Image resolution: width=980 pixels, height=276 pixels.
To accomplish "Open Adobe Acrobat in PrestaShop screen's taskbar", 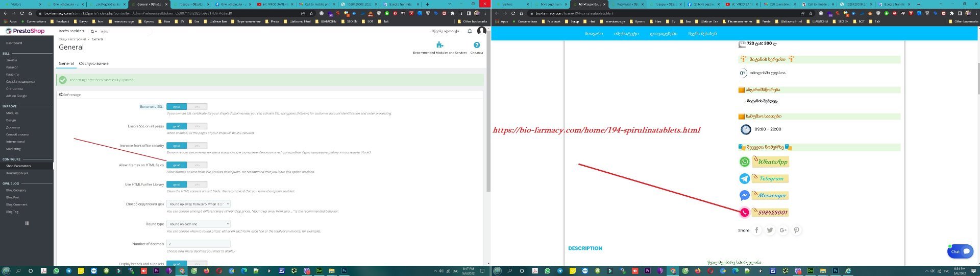I will click(x=43, y=271).
